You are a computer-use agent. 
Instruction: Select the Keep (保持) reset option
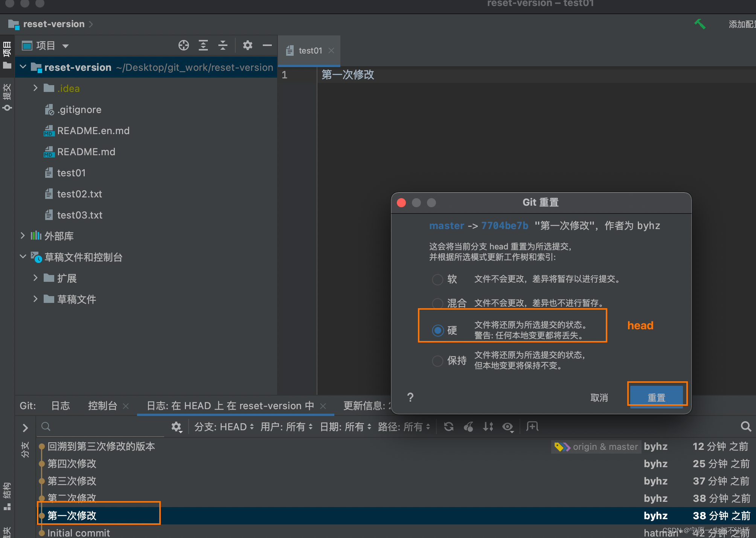[x=437, y=361]
